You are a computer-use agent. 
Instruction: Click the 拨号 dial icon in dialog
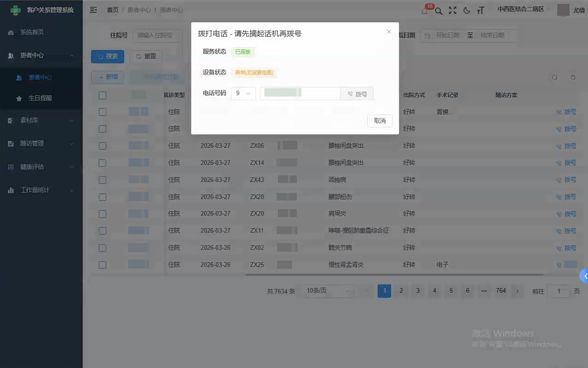point(357,93)
